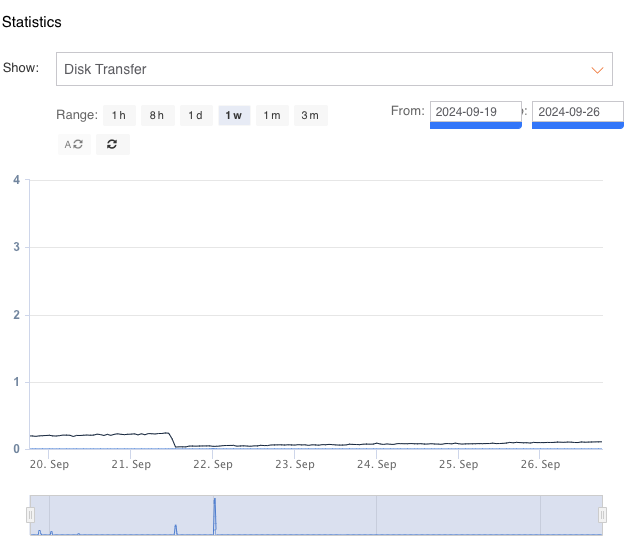642x542 pixels.
Task: Click the navigator range slider area
Action: point(400,515)
